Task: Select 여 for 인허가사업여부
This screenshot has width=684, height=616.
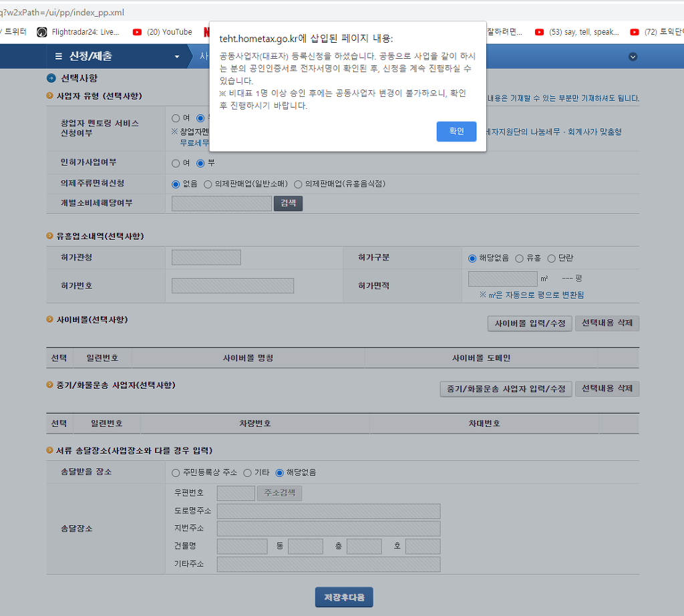Action: (176, 163)
